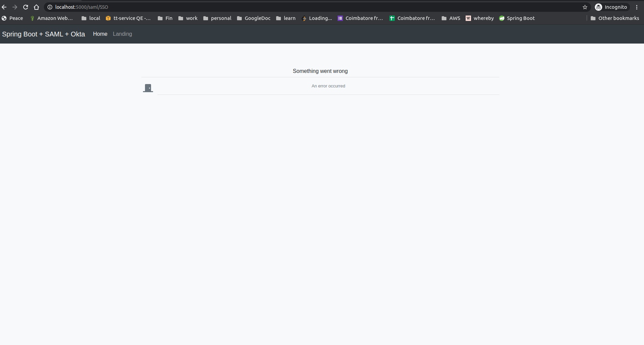The width and height of the screenshot is (644, 345).
Task: Open the Peace bookmark
Action: point(13,18)
